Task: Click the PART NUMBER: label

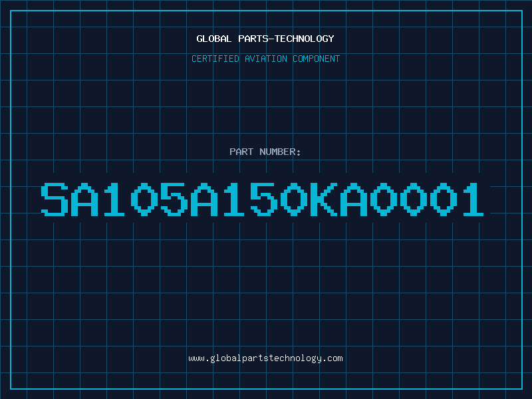Action: [265, 152]
